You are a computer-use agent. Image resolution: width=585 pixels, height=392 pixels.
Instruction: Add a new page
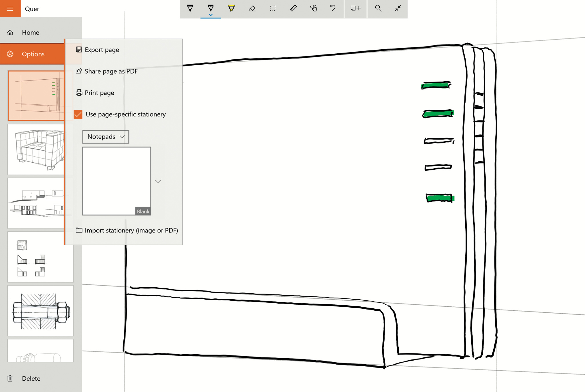(356, 8)
